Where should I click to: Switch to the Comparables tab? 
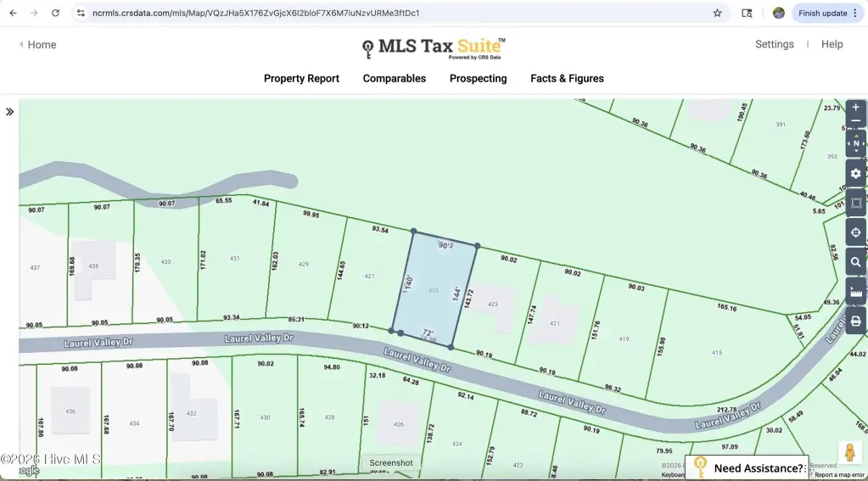point(395,79)
